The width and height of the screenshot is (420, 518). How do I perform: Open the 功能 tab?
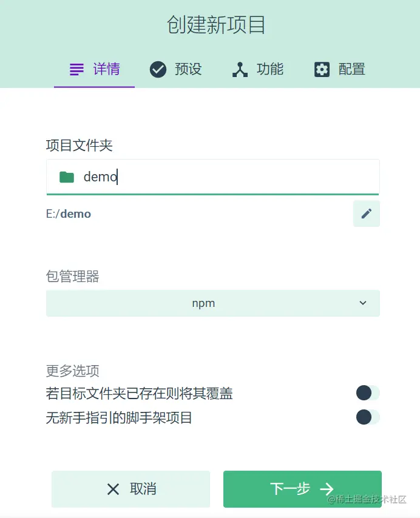258,69
